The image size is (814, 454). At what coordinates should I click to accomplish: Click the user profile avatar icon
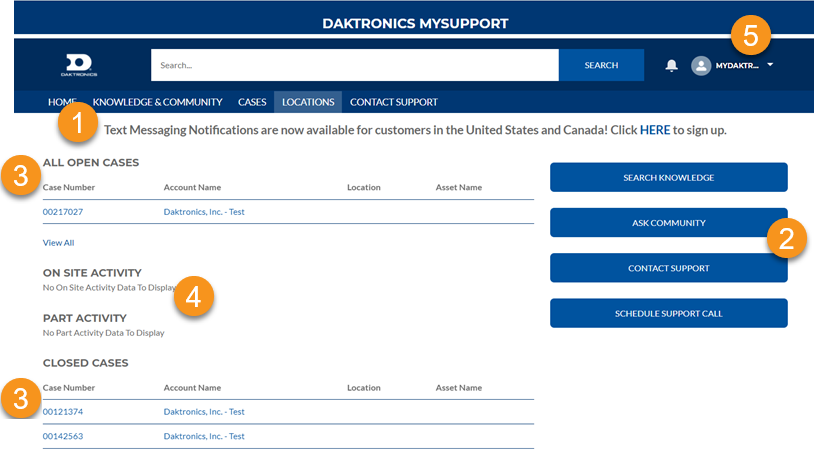click(701, 65)
